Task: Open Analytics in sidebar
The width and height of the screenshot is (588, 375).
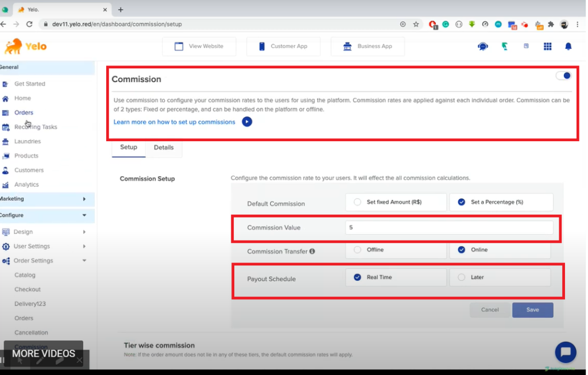Action: [x=26, y=185]
